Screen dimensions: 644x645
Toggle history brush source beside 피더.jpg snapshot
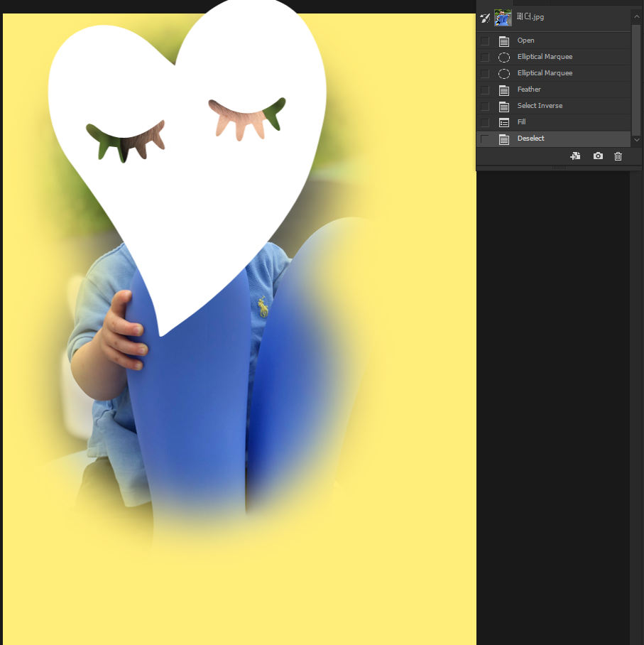485,18
